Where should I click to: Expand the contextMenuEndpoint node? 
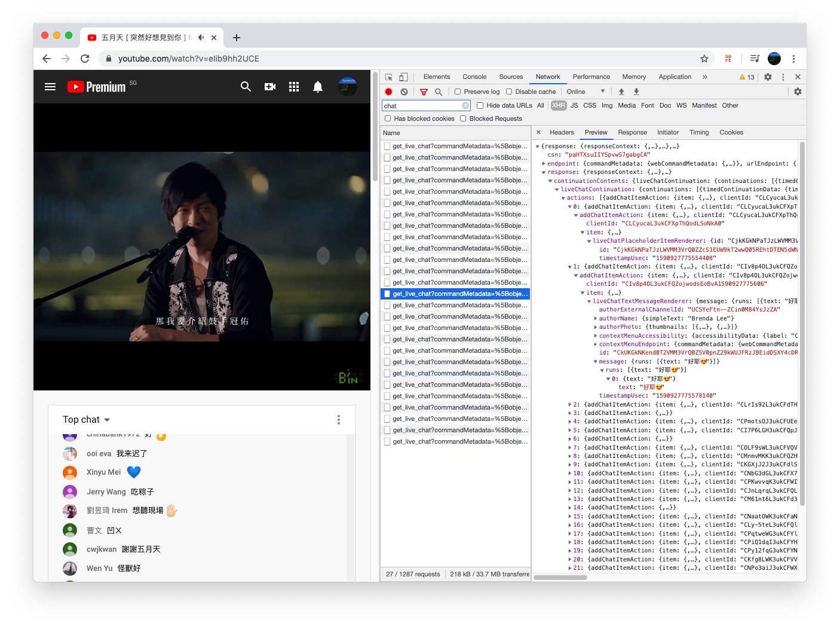[x=596, y=344]
